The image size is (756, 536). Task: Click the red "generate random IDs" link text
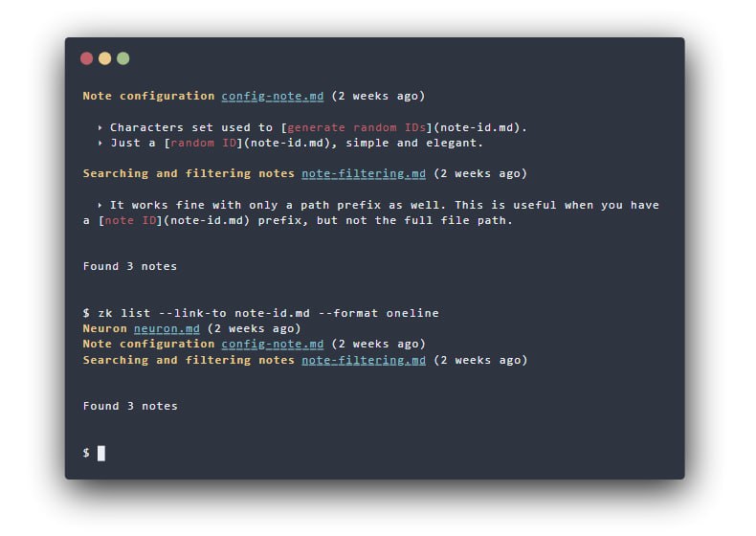(357, 127)
